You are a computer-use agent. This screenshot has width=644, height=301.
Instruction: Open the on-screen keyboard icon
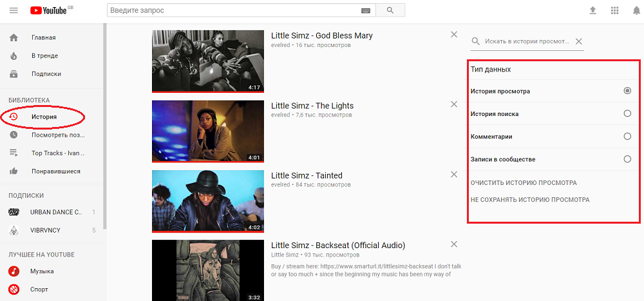(x=365, y=11)
